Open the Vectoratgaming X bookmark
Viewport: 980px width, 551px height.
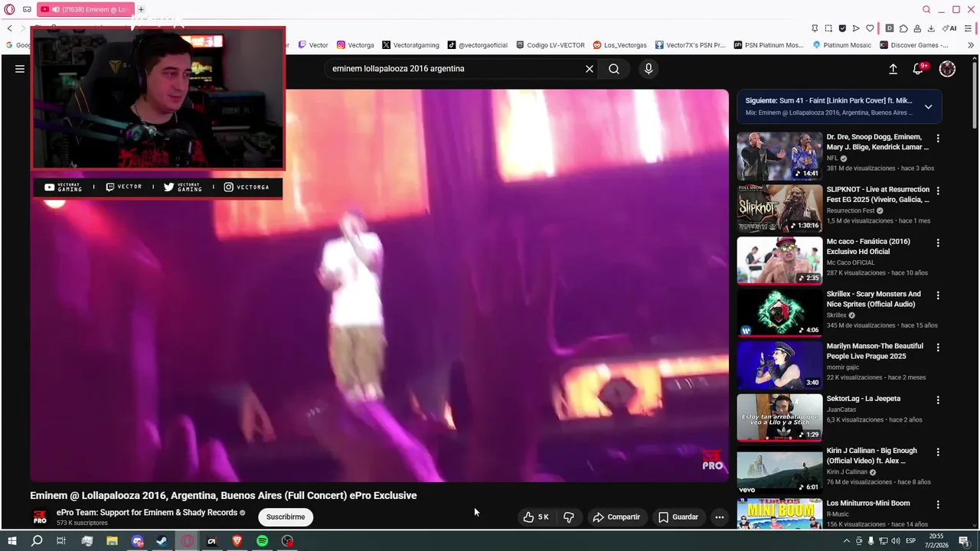click(410, 45)
